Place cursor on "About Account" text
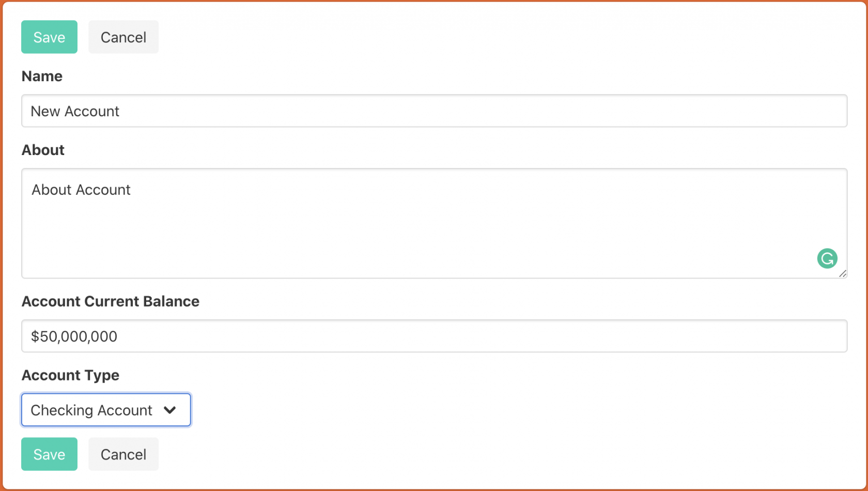Viewport: 868px width, 491px height. point(81,190)
